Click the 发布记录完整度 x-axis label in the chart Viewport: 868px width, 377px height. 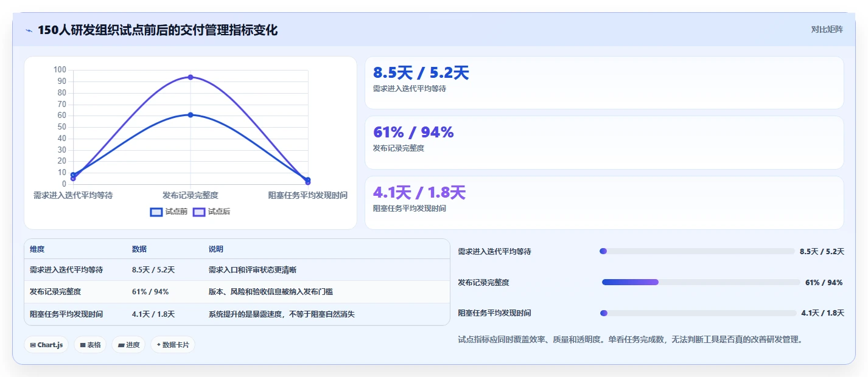191,195
